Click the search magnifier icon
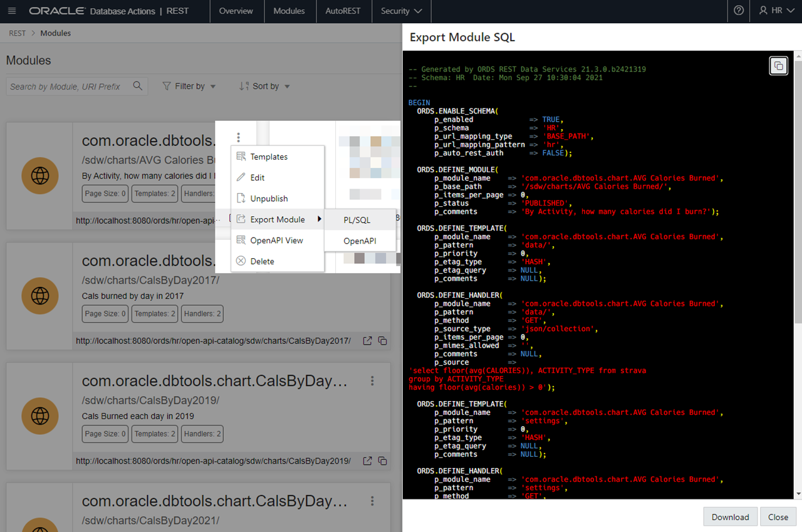This screenshot has width=802, height=532. point(138,86)
